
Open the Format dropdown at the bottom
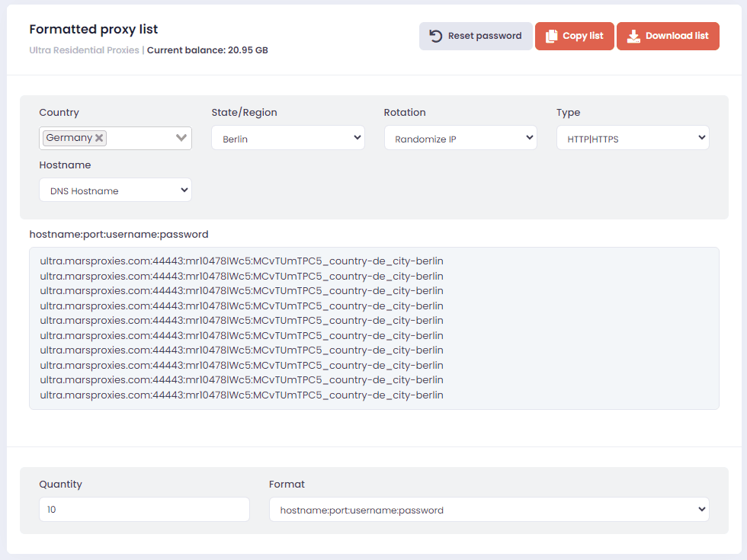click(x=489, y=510)
